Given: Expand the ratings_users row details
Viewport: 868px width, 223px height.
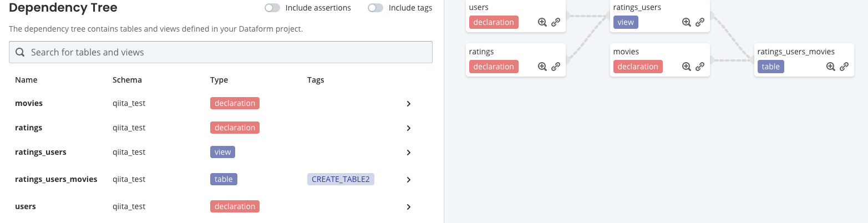Looking at the screenshot, I should (x=409, y=153).
